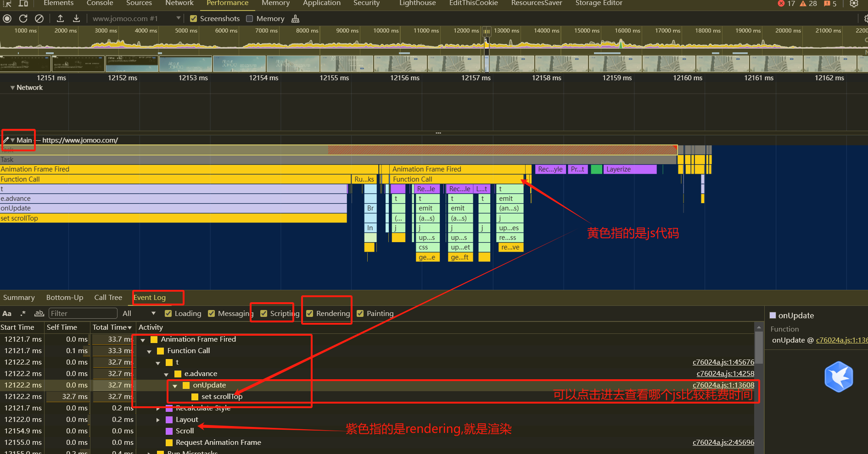
Task: Switch to the Elements tab
Action: (58, 3)
